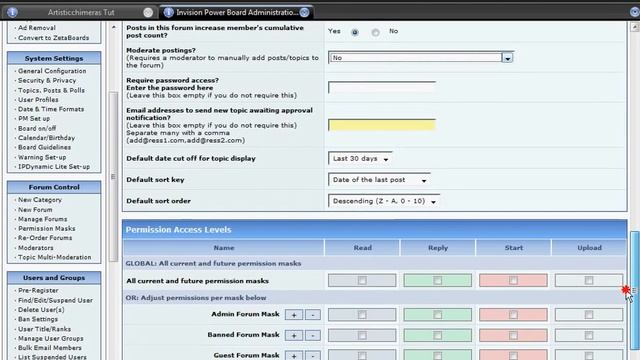
Task: Open the Default sort key dropdown
Action: tap(379, 180)
